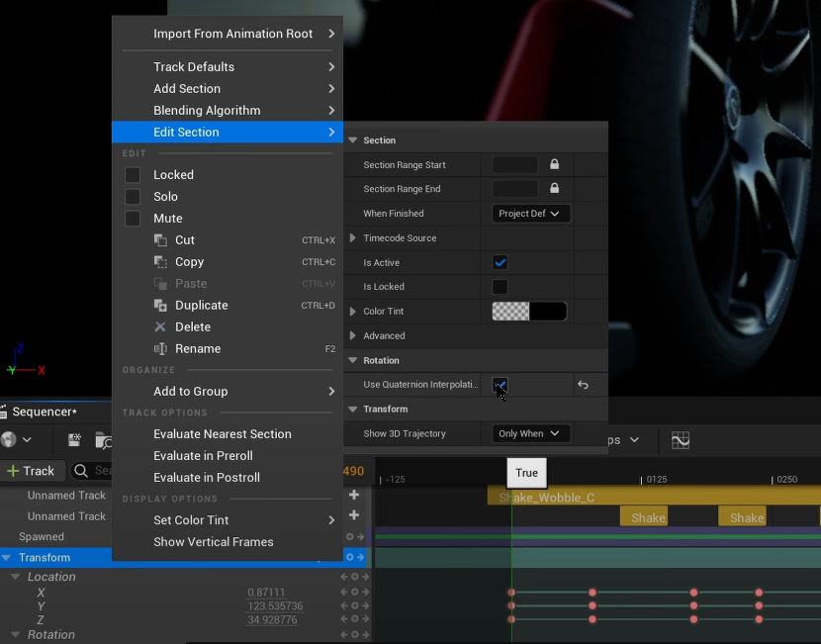Enable the Is Locked checkbox
Screen dimensions: 821x644
pos(500,287)
